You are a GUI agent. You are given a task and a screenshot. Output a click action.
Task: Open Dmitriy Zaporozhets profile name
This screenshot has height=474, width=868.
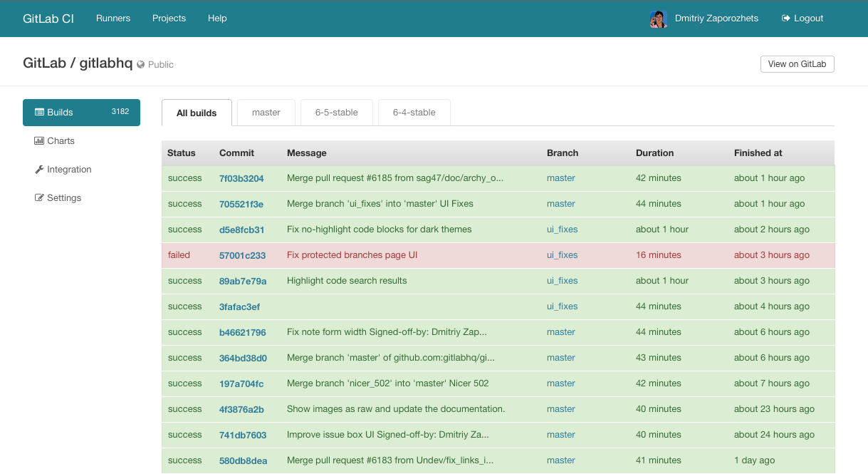click(x=716, y=19)
